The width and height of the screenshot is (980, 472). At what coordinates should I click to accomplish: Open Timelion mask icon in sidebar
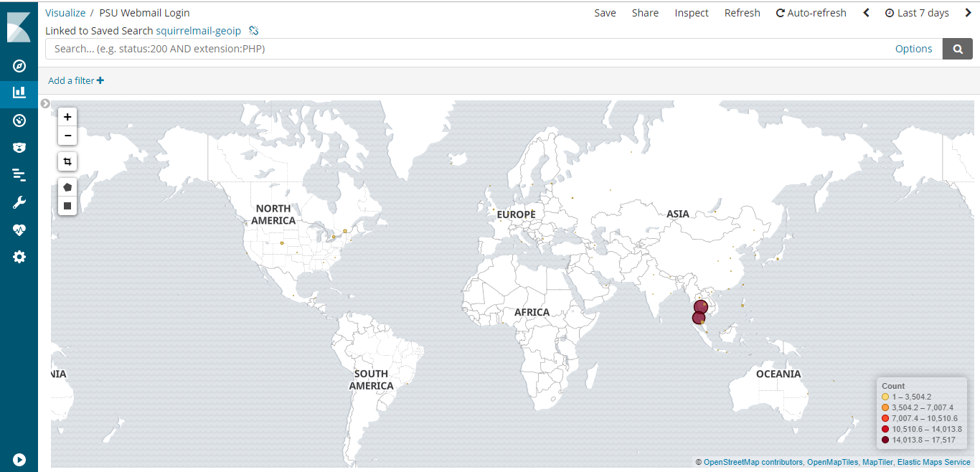tap(19, 148)
